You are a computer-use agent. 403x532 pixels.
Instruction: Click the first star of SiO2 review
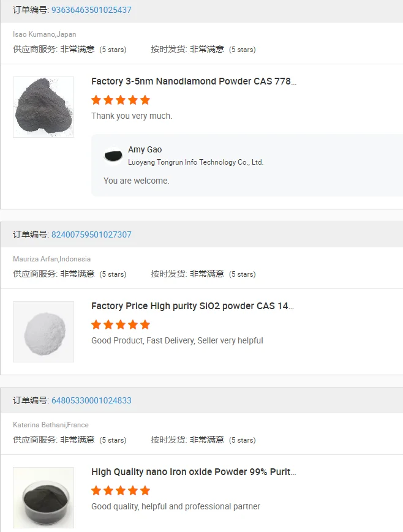[x=96, y=324]
